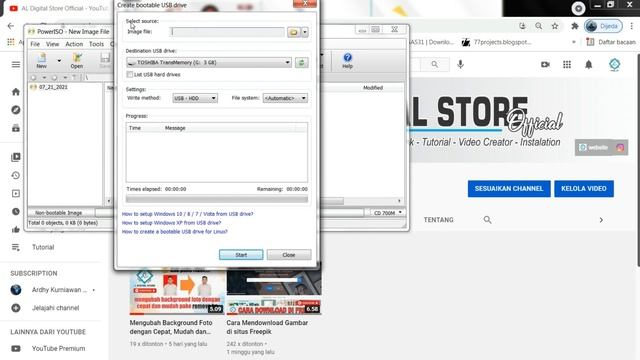
Task: Open Watch Later clock icon in sidebar
Action: [16, 211]
